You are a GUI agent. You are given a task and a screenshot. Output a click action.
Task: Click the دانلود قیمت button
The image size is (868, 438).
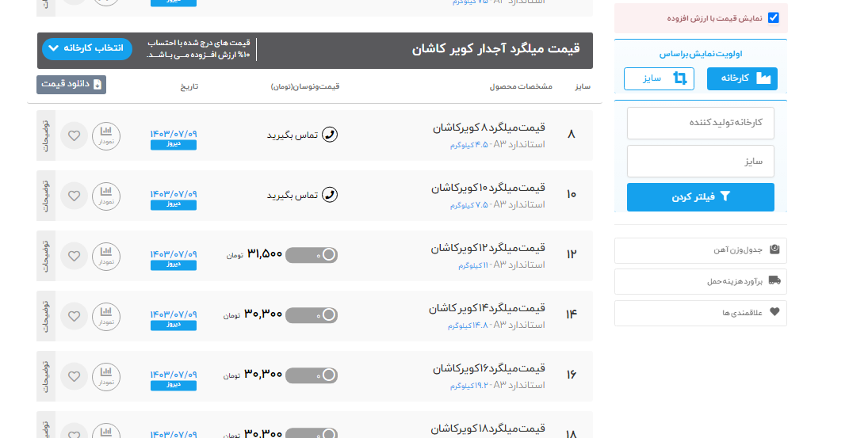click(x=71, y=85)
